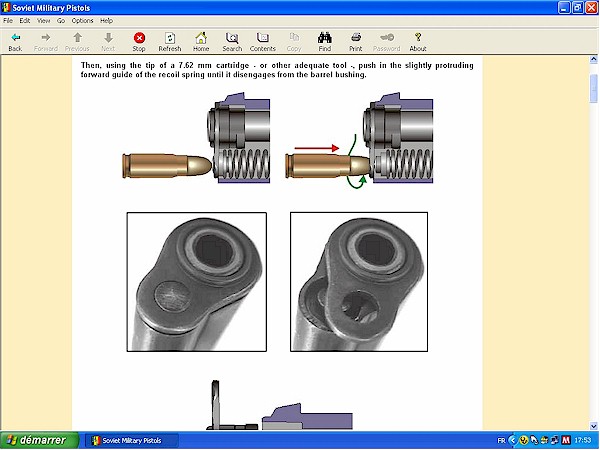Open Find with binoculars icon
The width and height of the screenshot is (600, 450).
click(324, 42)
